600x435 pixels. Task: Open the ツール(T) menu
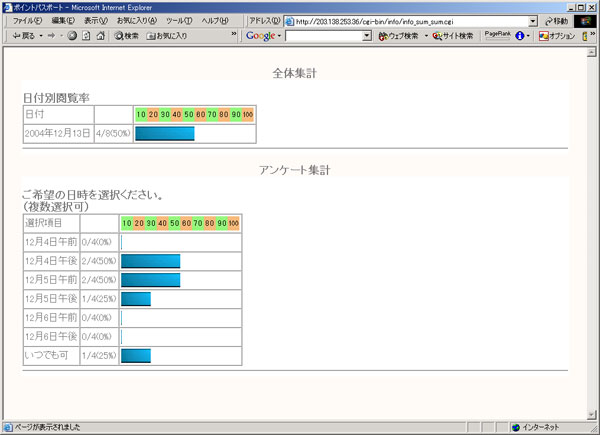pyautogui.click(x=179, y=21)
